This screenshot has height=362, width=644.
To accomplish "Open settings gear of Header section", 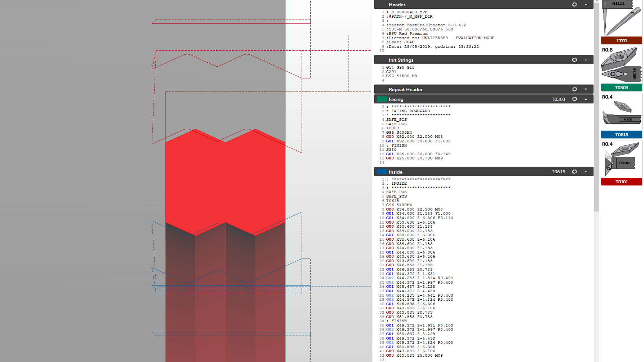I will pos(575,4).
